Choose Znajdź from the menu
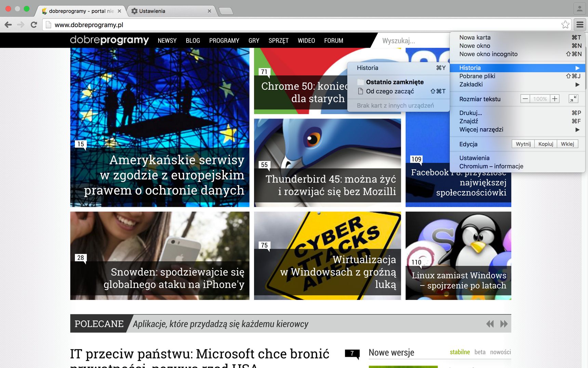 tap(518, 121)
